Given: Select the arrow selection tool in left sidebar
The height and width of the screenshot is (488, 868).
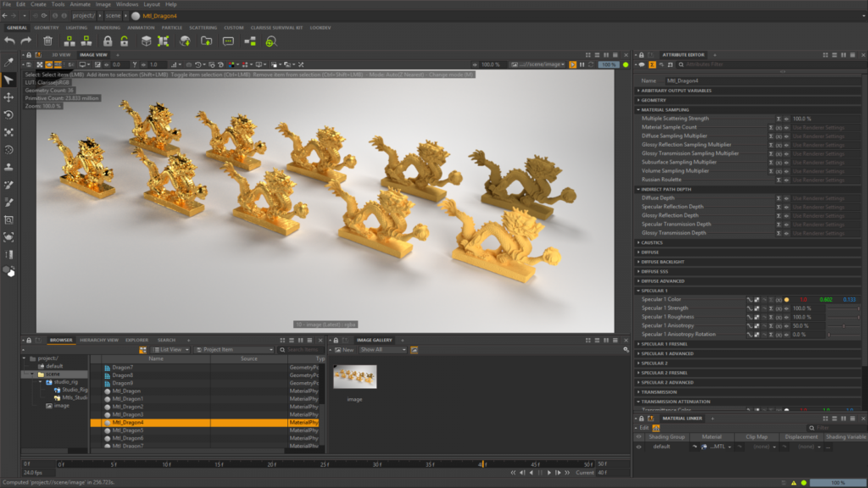Looking at the screenshot, I should click(x=8, y=80).
